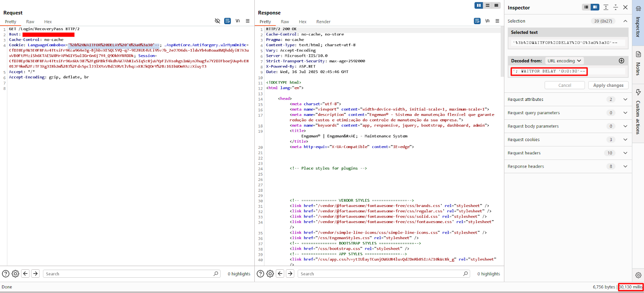Screen dimensions: 644x293
Task: Switch Request view to Hex tab
Action: coord(48,22)
